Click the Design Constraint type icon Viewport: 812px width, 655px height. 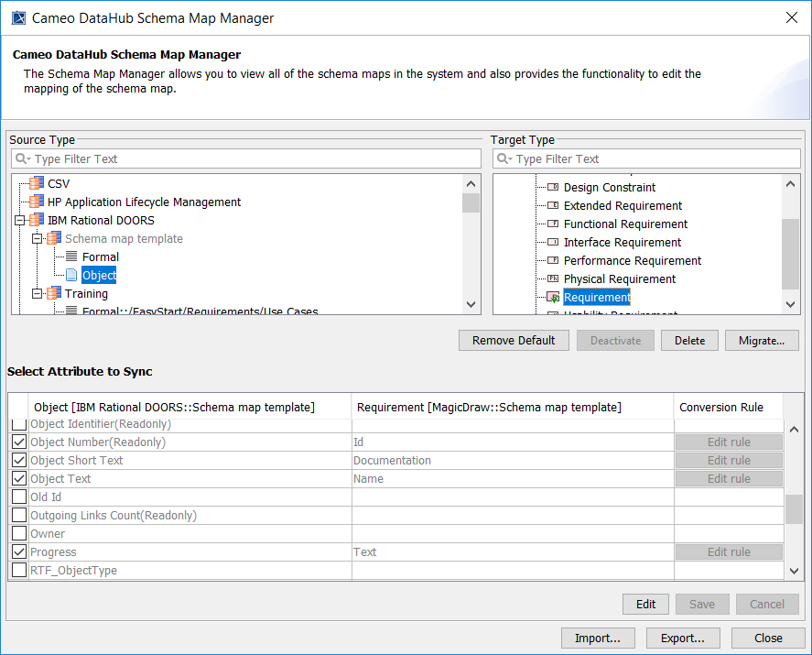pyautogui.click(x=553, y=188)
